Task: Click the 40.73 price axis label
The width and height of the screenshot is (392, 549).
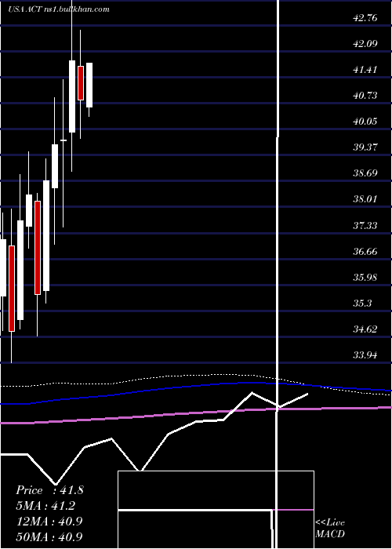Action: 365,96
